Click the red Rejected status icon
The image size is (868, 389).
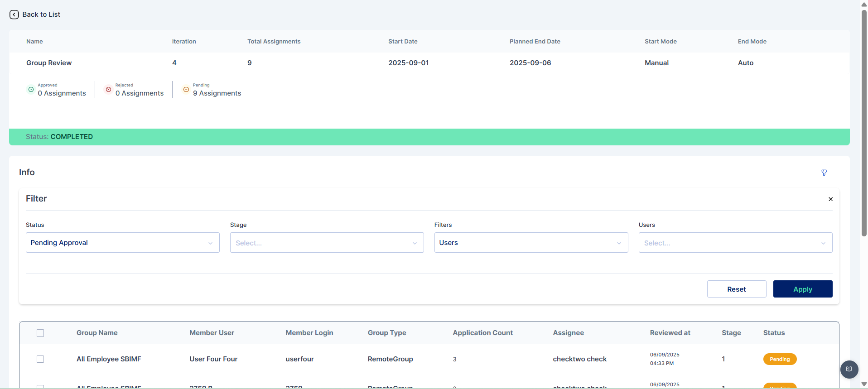tap(108, 89)
